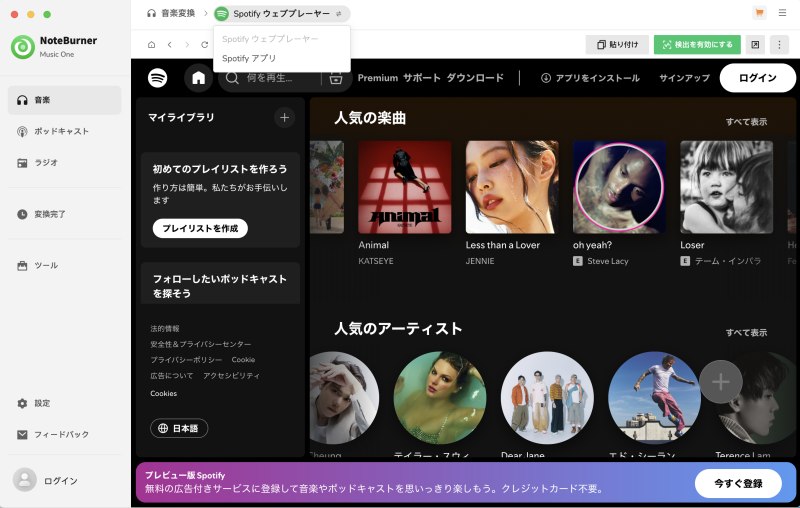The image size is (800, 508).
Task: Open the hamburger menu icon
Action: click(782, 13)
